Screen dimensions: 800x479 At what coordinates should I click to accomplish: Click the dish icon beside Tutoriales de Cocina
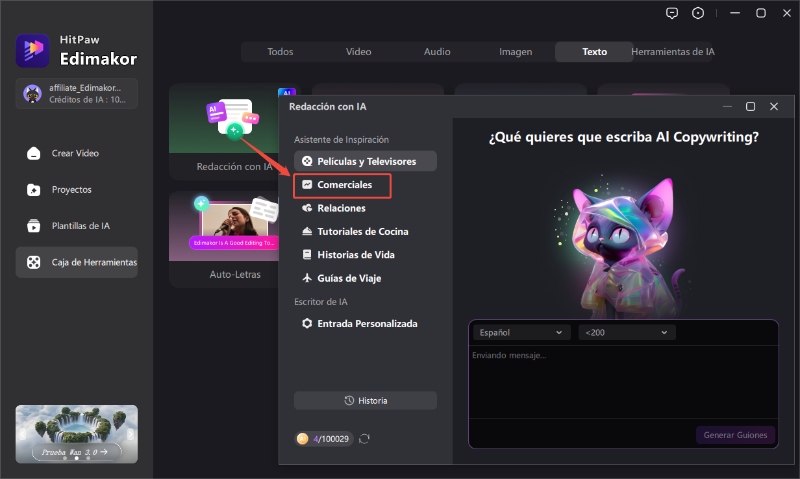[307, 232]
